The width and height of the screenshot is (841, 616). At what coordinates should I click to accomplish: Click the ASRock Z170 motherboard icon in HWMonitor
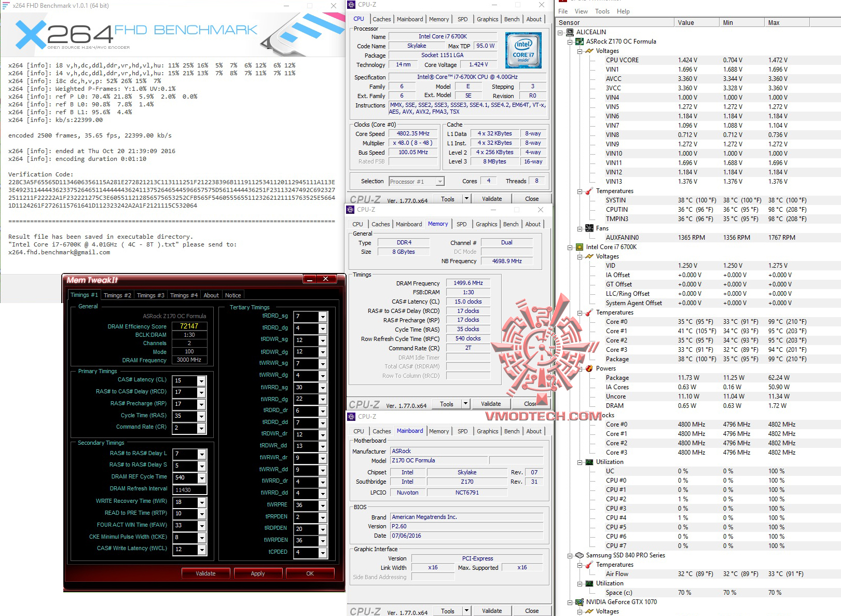[580, 42]
